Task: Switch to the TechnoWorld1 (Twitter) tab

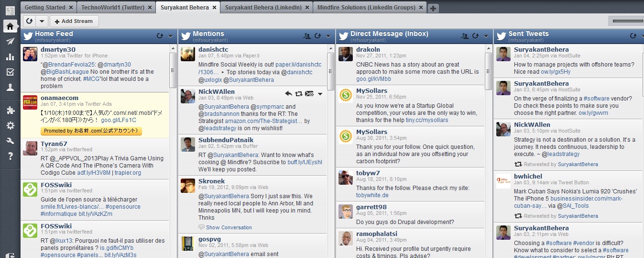Action: [112, 7]
